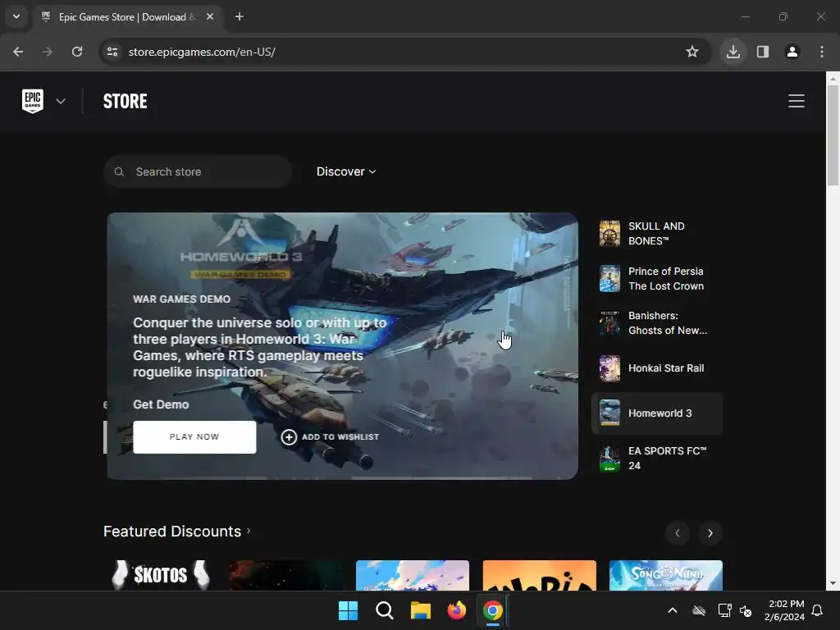
Task: Add Homeworld 3 to wishlist
Action: tap(330, 437)
